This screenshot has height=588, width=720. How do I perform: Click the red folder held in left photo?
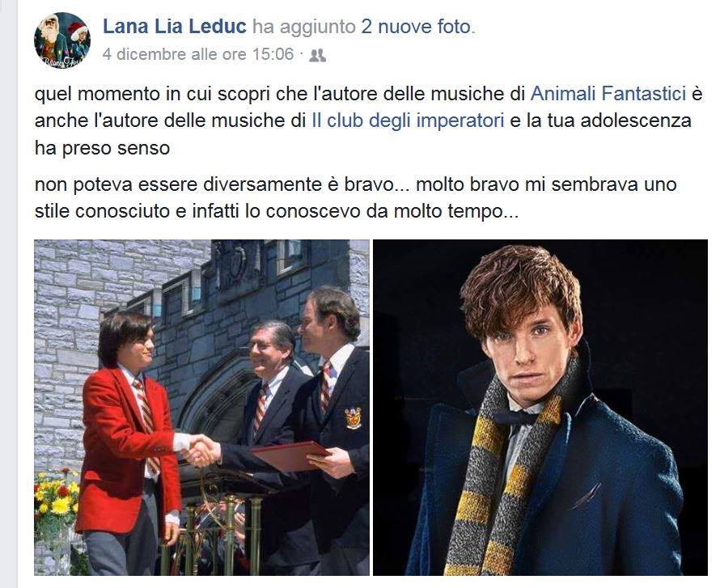[291, 455]
